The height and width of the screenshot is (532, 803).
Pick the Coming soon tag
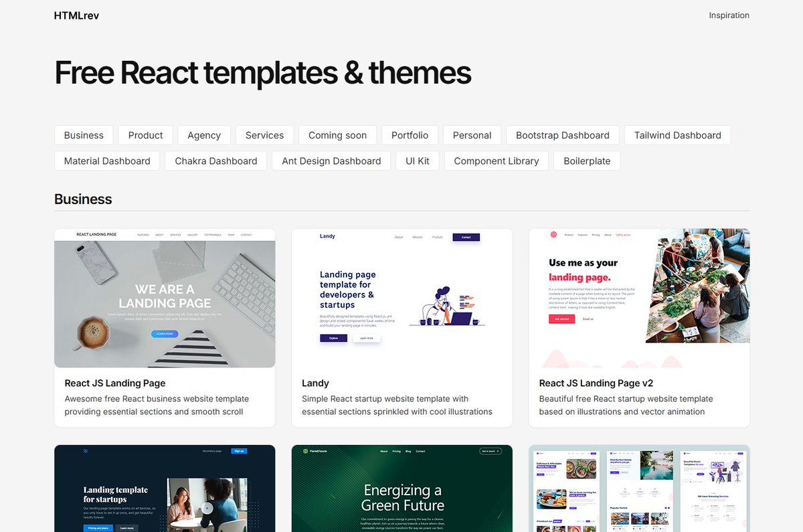tap(337, 135)
